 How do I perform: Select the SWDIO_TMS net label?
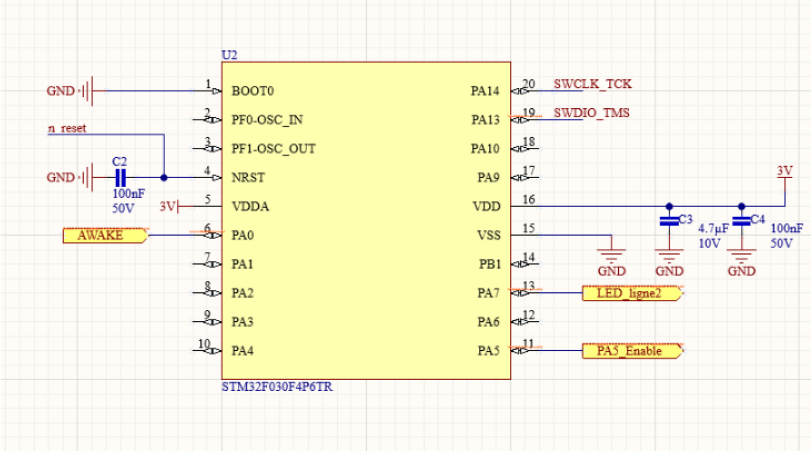(x=591, y=113)
